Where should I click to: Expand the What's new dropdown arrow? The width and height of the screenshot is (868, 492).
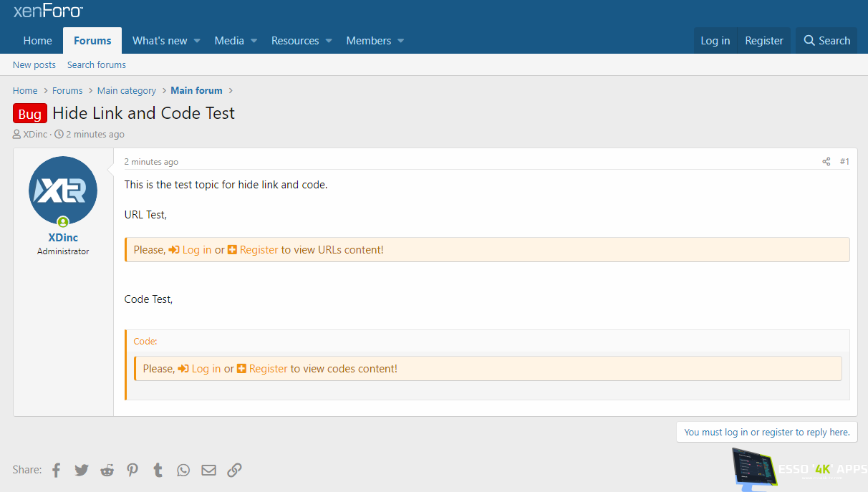(x=197, y=41)
